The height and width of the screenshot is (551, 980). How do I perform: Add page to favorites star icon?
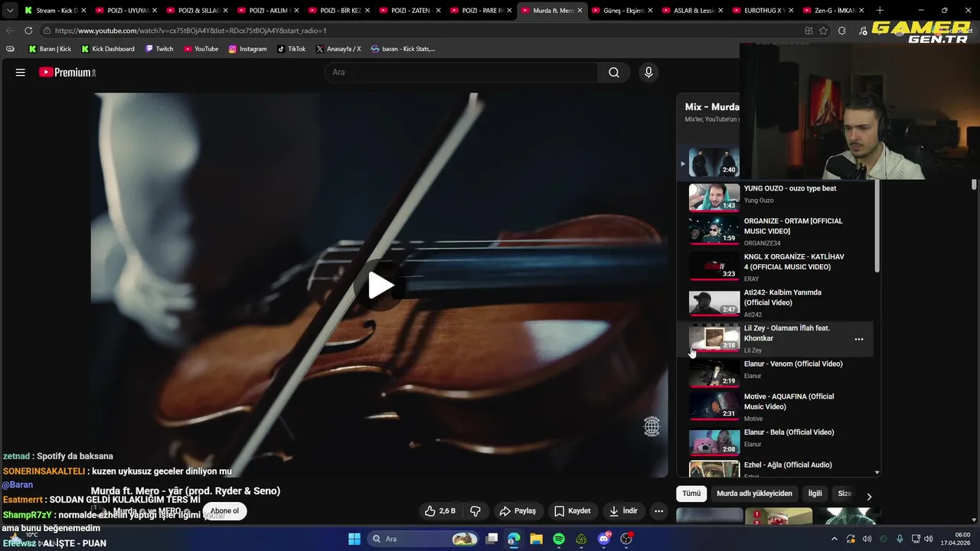[x=824, y=31]
